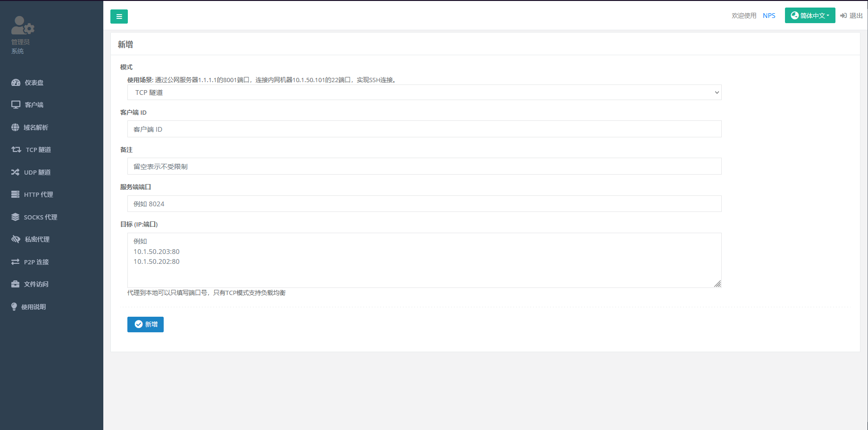Open the SOCKS 代理 sidebar entry
This screenshot has height=430, width=868.
(x=51, y=217)
